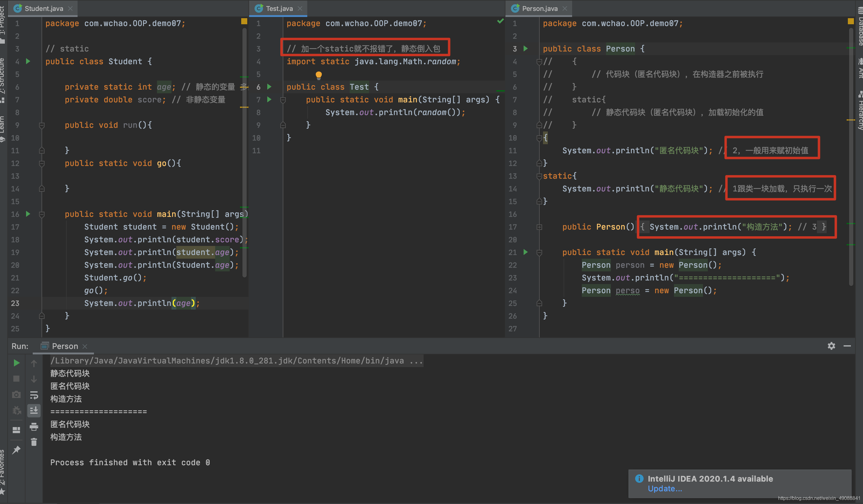Run class Person from gutter arrow
863x504 pixels.
pos(526,49)
